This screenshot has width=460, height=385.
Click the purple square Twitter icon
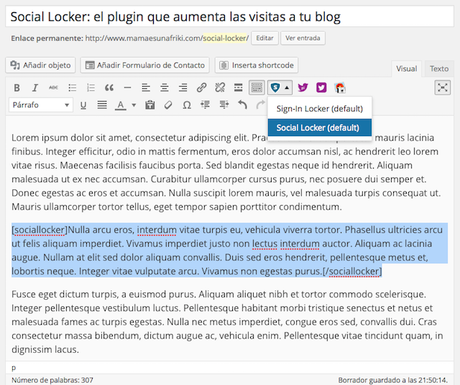[x=321, y=88]
